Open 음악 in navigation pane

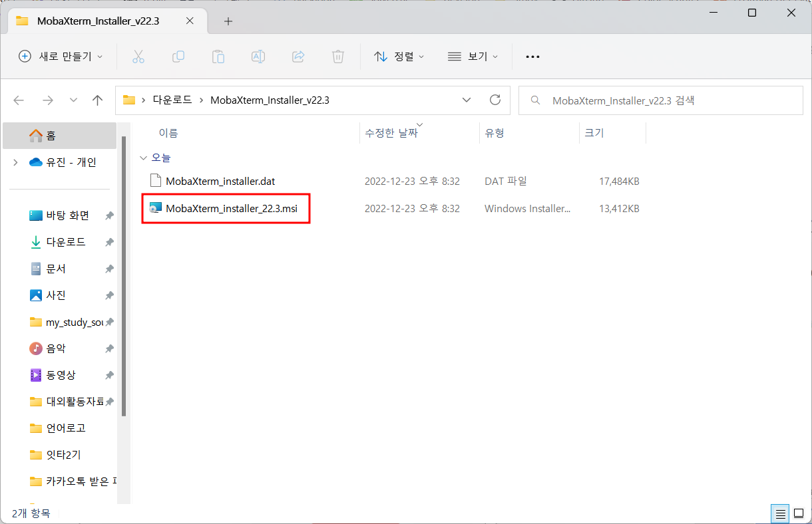[x=56, y=348]
